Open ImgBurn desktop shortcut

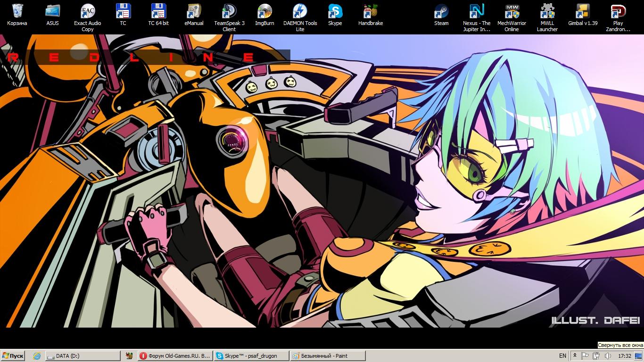(x=264, y=12)
